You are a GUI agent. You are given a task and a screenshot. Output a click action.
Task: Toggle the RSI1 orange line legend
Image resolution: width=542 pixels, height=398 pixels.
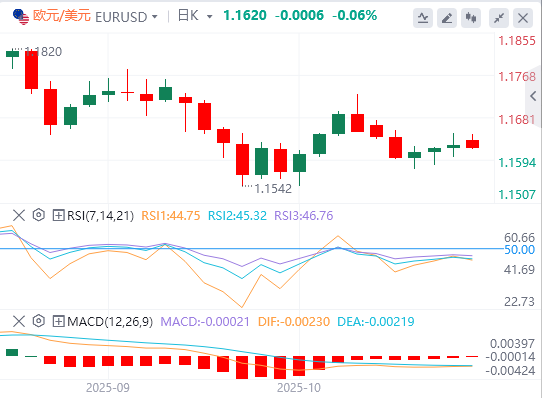point(171,216)
